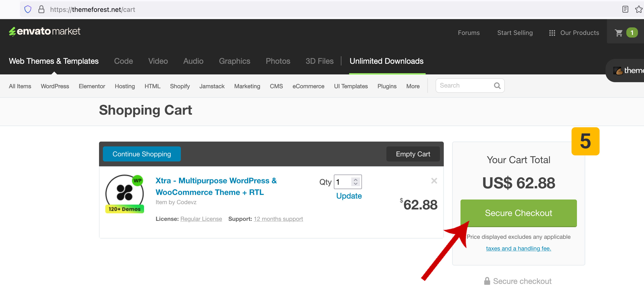Screen dimensions: 644x304
Task: Open the Our Products grid icon
Action: click(552, 33)
